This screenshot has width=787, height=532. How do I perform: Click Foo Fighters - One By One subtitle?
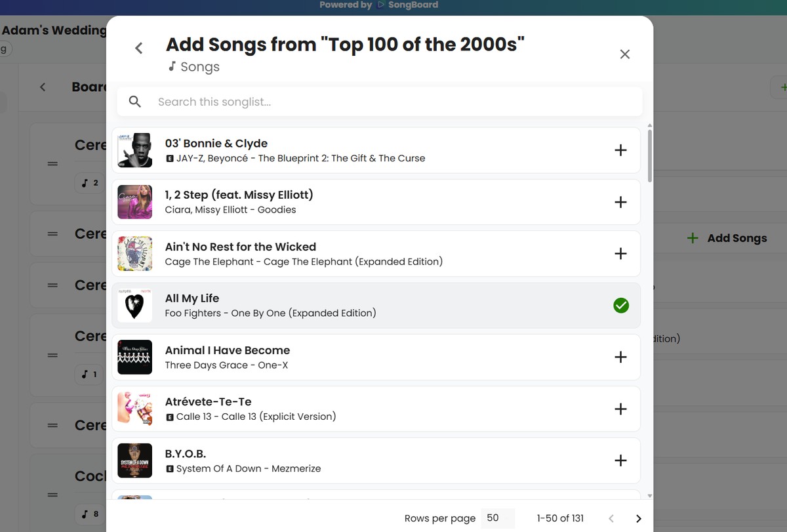(x=271, y=313)
